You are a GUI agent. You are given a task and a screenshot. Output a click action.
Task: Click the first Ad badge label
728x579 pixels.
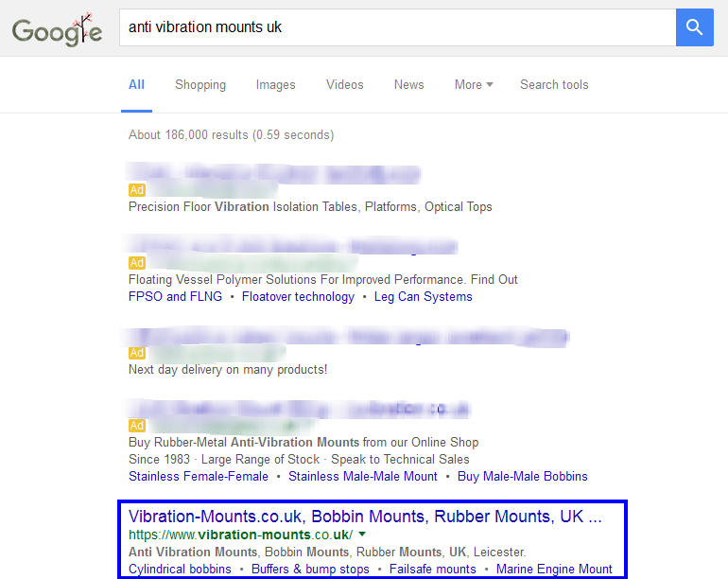pos(137,189)
